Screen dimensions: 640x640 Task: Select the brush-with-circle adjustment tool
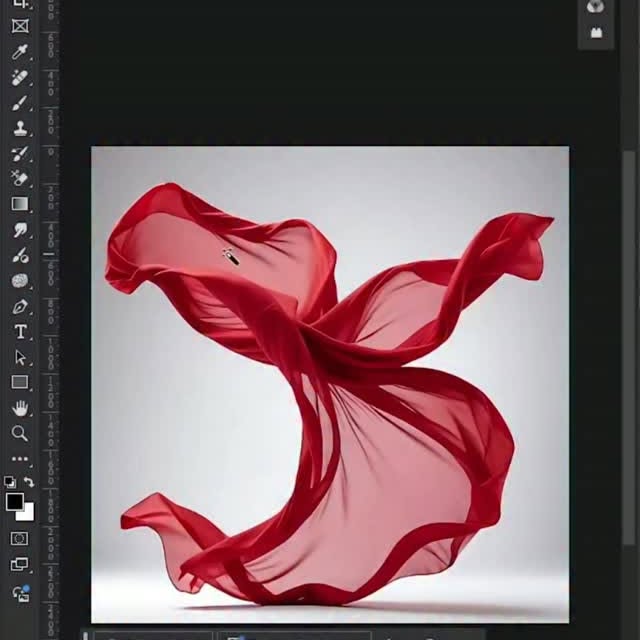coord(20,255)
